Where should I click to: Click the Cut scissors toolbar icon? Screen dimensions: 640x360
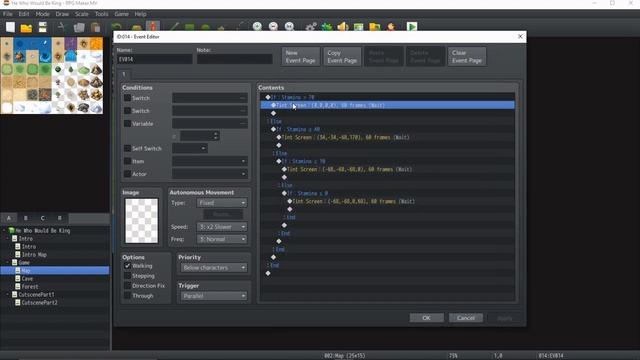pos(62,27)
